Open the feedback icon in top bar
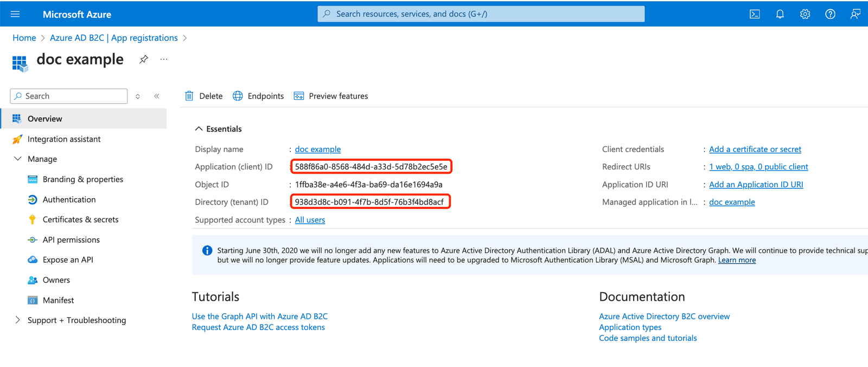Viewport: 868px width, 367px height. [x=855, y=14]
